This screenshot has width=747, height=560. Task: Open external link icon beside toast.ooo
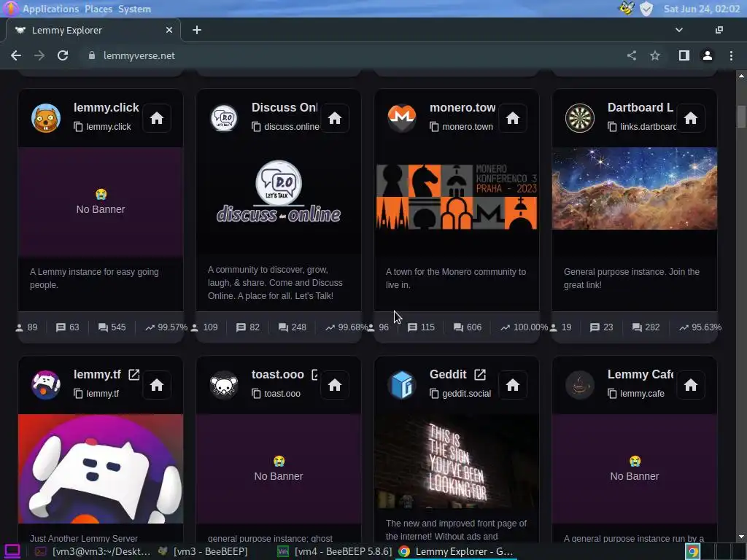[314, 375]
